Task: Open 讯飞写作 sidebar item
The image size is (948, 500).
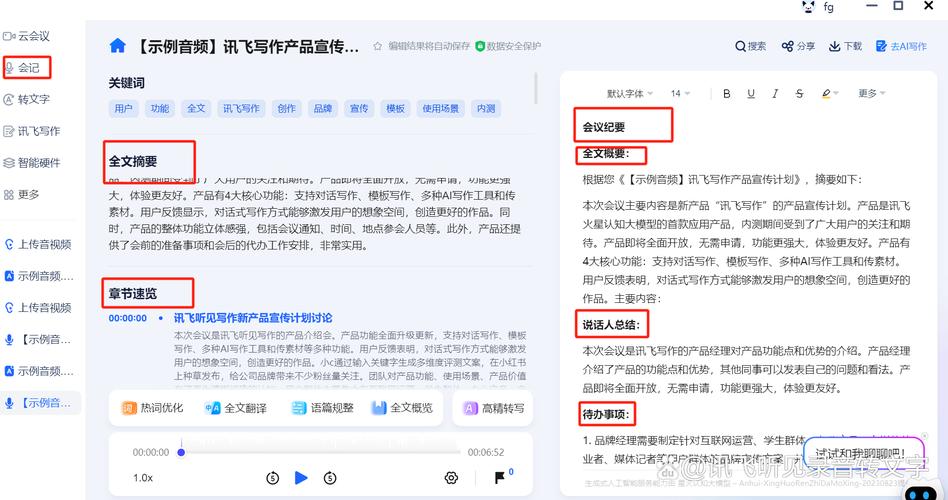Action: 31,131
